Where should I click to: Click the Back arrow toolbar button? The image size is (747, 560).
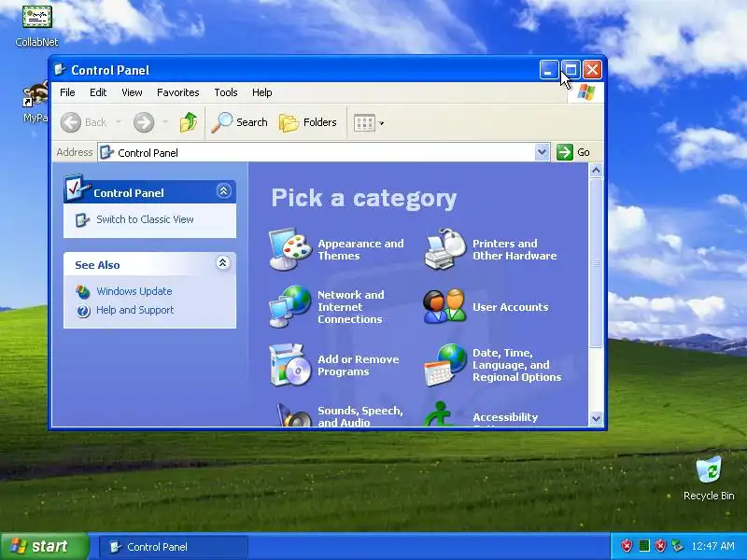pos(84,122)
